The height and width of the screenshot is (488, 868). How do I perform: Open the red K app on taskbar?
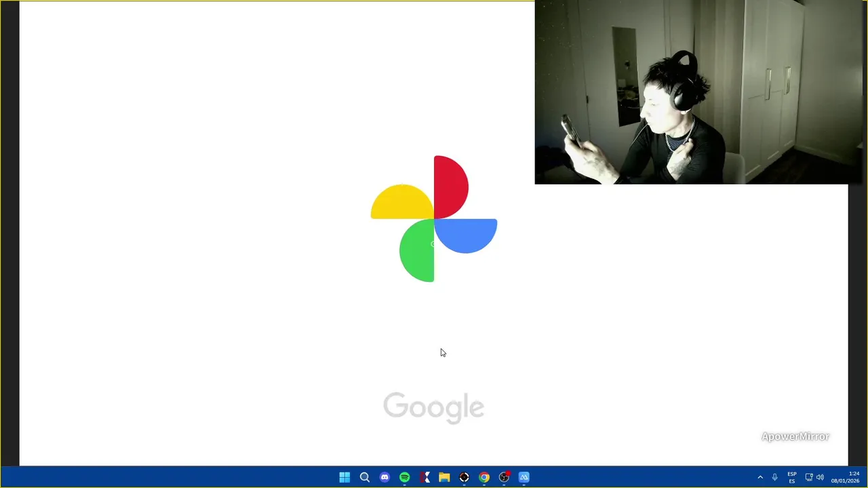click(425, 477)
